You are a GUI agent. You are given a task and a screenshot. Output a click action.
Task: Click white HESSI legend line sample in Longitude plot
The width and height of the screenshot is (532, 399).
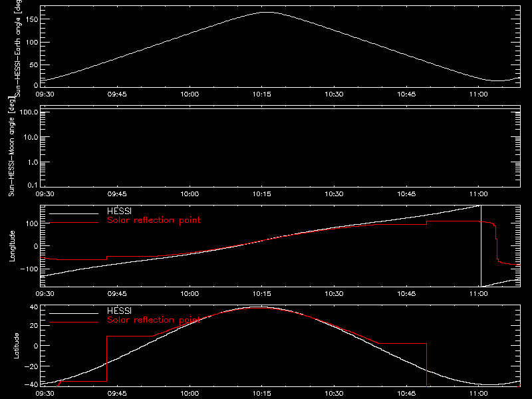(74, 213)
